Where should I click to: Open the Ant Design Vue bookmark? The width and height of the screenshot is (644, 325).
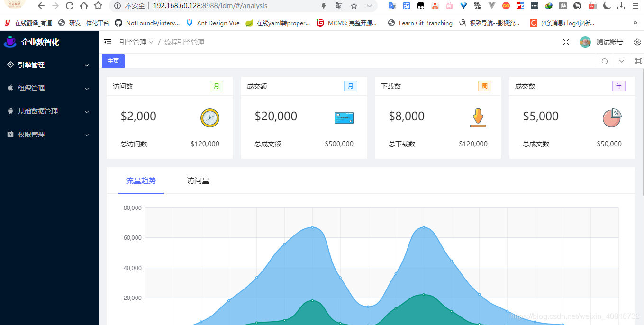point(213,23)
